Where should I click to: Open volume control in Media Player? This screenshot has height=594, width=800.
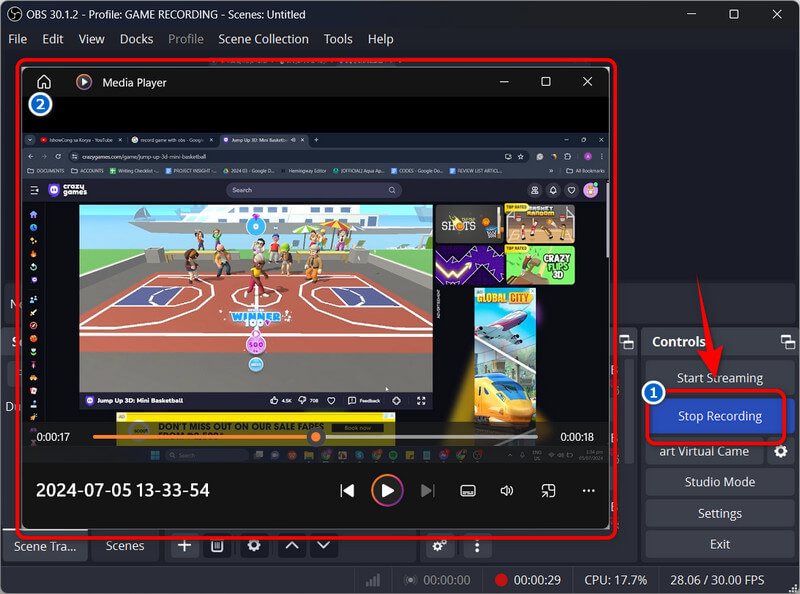pyautogui.click(x=507, y=491)
